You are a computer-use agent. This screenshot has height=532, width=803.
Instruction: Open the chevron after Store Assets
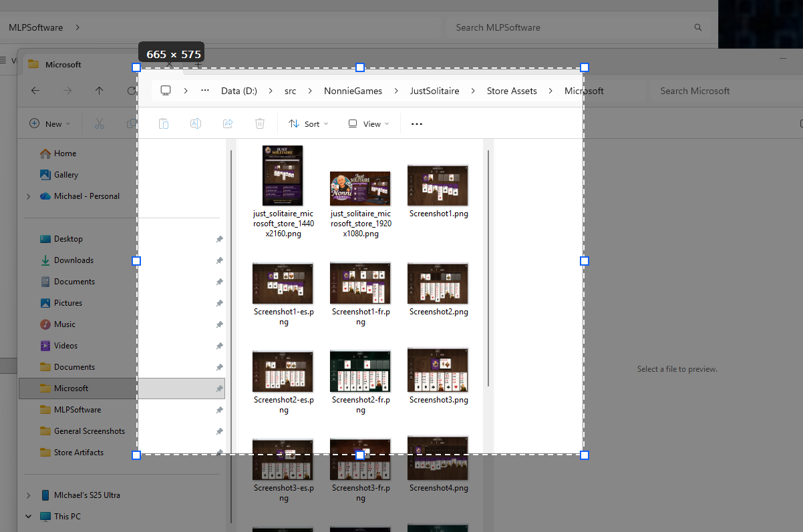pyautogui.click(x=550, y=91)
